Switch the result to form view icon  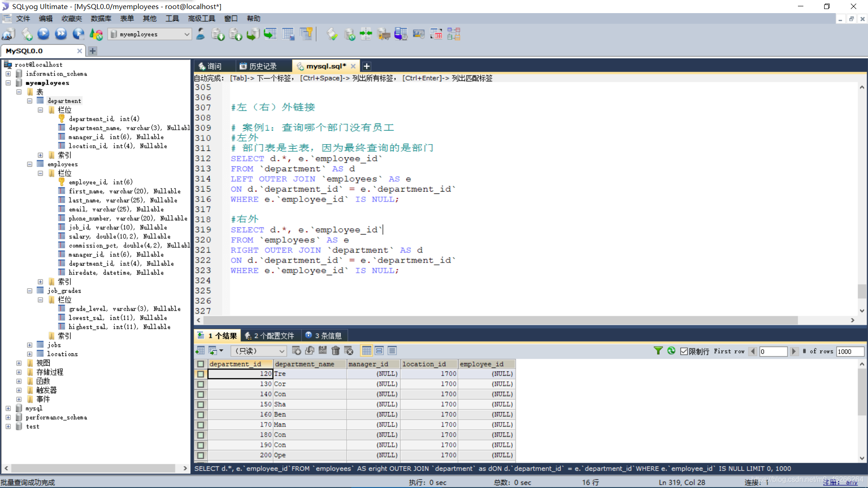coord(379,351)
